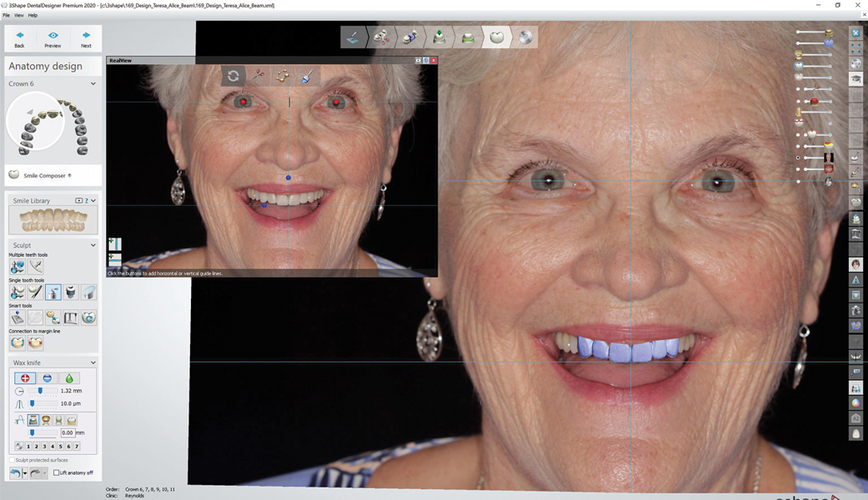868x500 pixels.
Task: Collapse the Wax knife panel
Action: point(93,362)
